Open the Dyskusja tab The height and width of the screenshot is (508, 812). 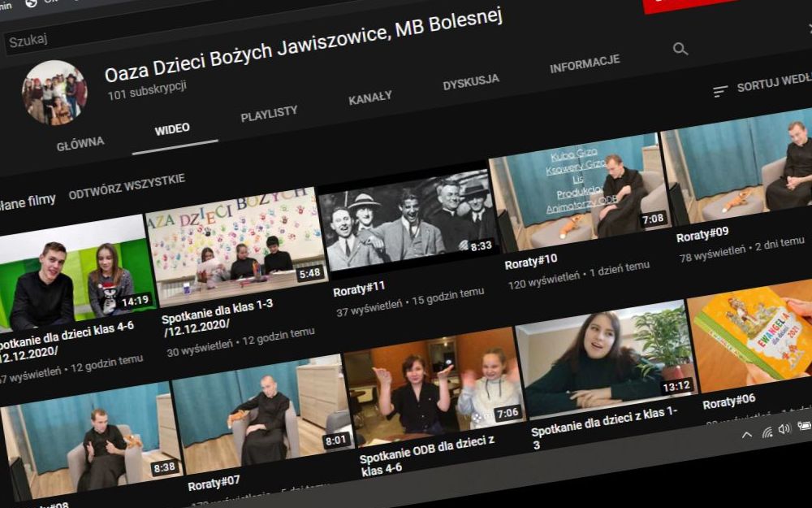[471, 81]
